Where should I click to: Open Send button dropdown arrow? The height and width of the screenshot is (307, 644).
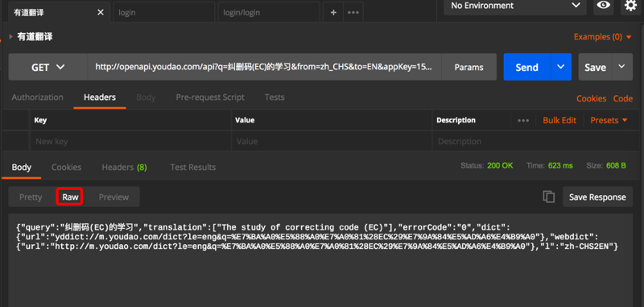[x=560, y=67]
